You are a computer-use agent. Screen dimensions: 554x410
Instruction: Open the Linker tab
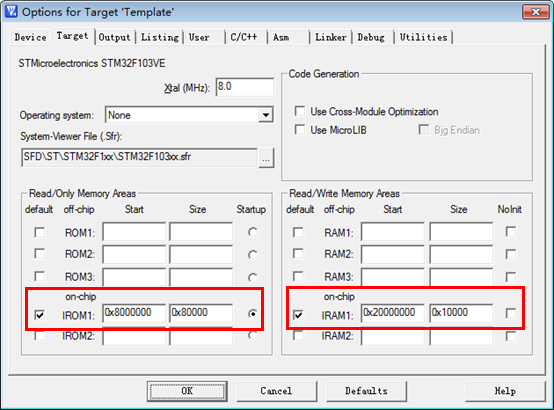tap(331, 37)
